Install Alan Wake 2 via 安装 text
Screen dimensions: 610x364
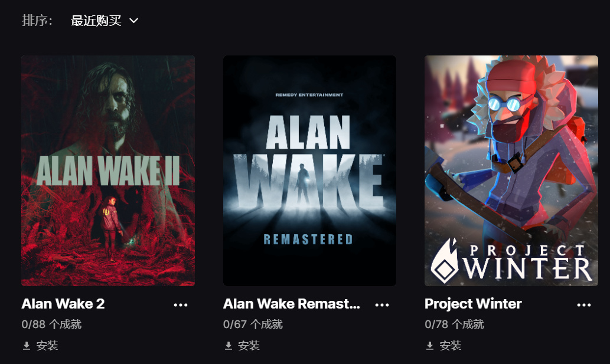[47, 345]
